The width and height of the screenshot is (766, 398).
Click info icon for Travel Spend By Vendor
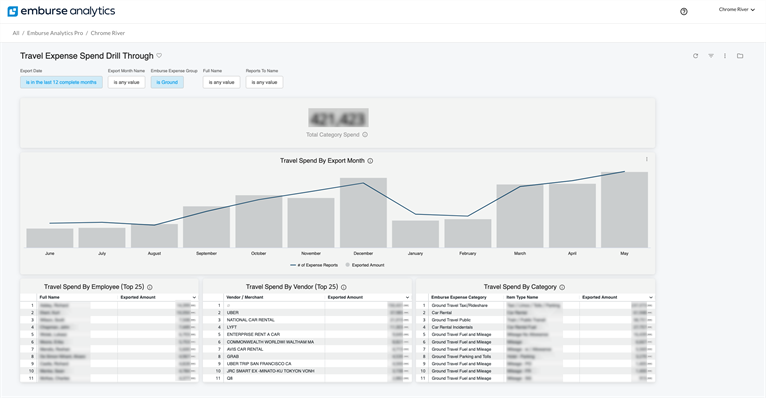pos(343,287)
